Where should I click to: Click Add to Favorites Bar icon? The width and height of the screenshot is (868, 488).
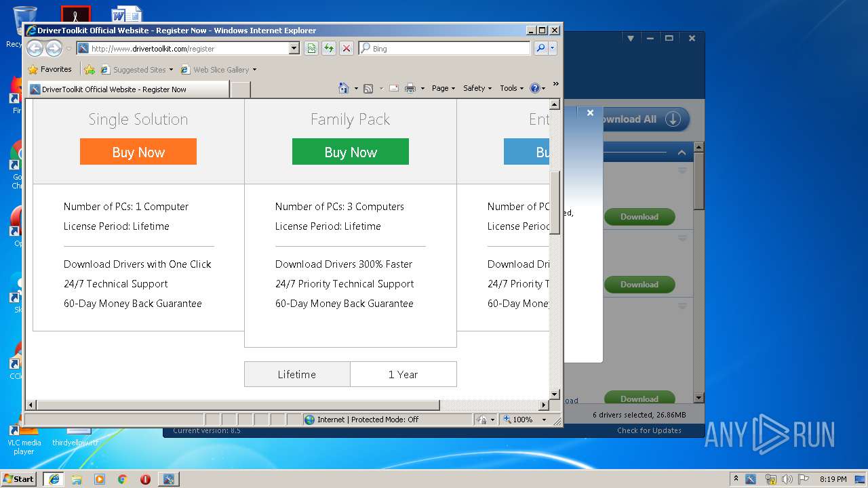click(x=89, y=69)
